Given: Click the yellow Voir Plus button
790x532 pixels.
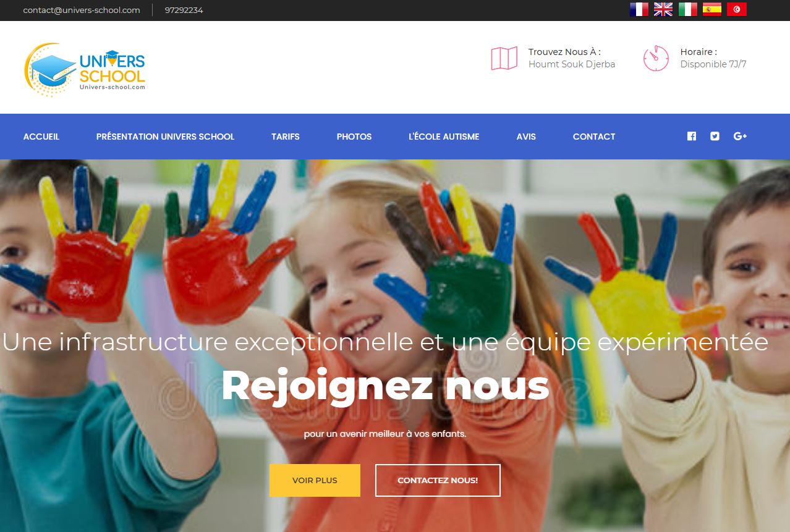Looking at the screenshot, I should 315,480.
